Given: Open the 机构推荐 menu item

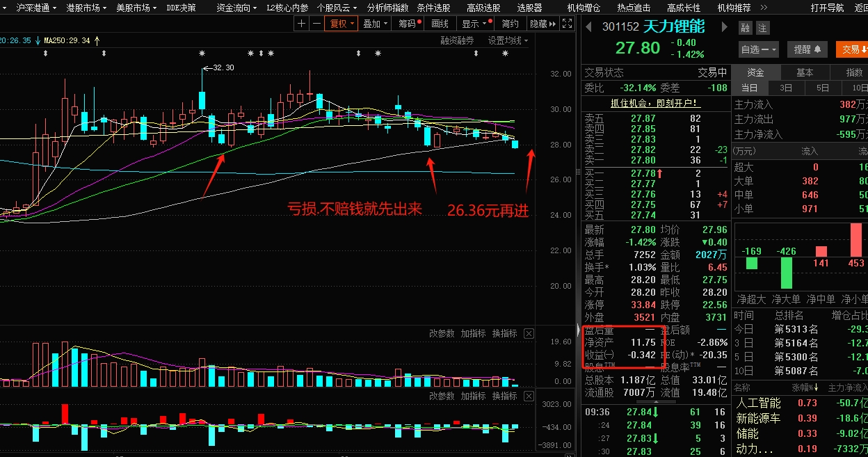Looking at the screenshot, I should (x=734, y=8).
